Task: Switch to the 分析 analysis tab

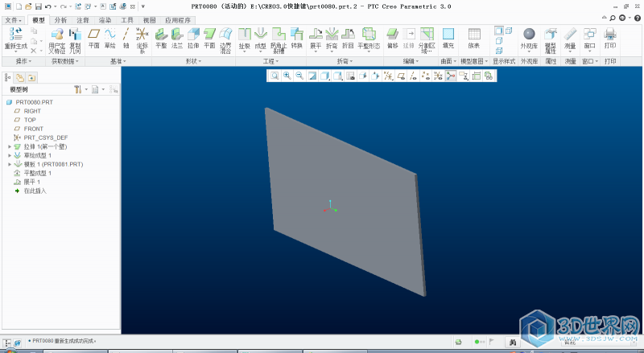Action: point(60,20)
